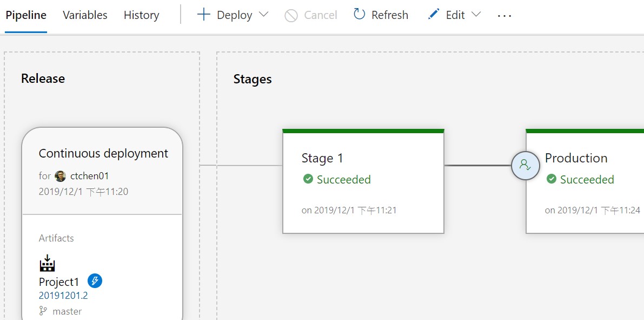
Task: Click the green Succeeded check on Production
Action: (x=552, y=179)
